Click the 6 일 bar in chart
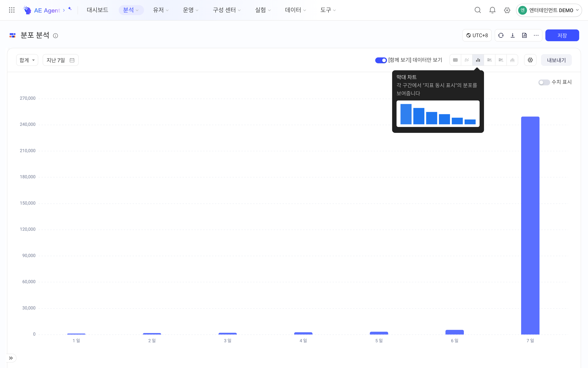This screenshot has width=588, height=368. pos(454,332)
